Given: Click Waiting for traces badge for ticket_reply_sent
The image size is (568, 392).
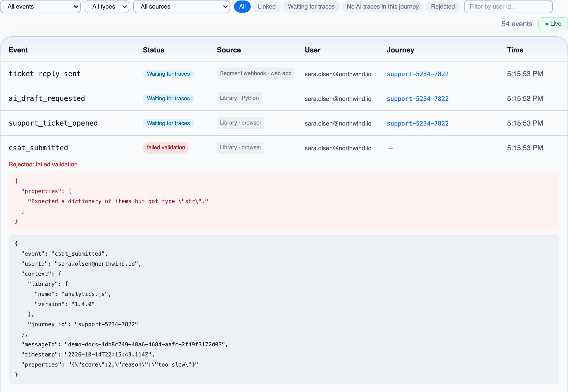Looking at the screenshot, I should [168, 74].
